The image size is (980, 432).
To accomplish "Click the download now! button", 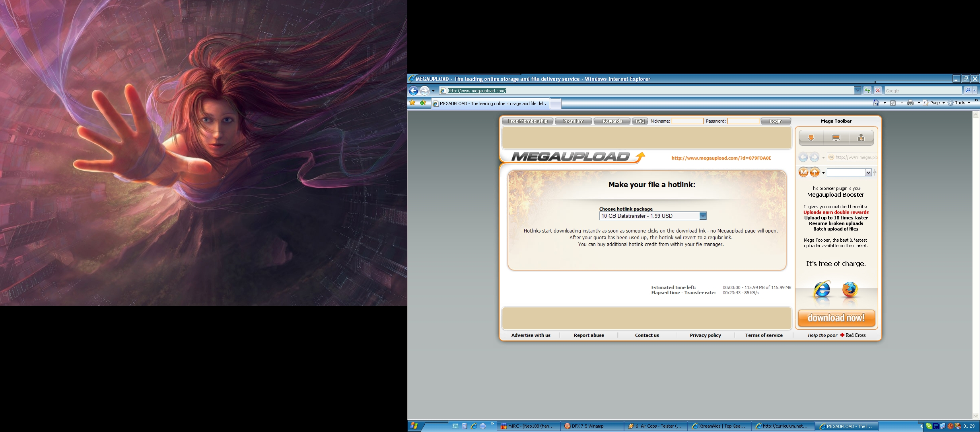I will pos(836,318).
